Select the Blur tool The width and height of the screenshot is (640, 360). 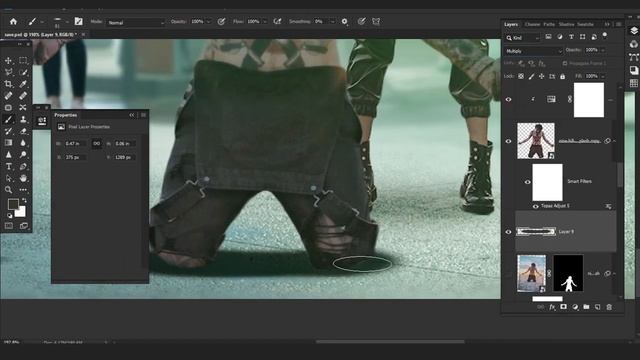click(23, 143)
